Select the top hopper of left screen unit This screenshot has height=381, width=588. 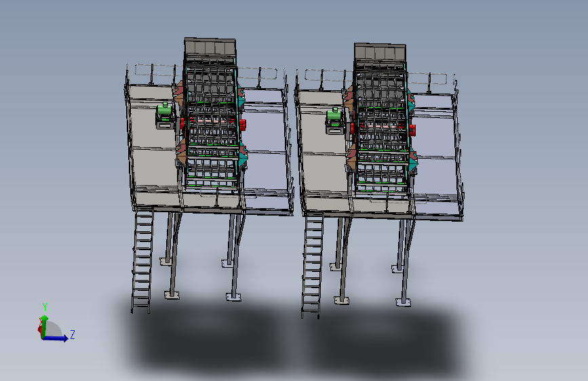pyautogui.click(x=210, y=47)
